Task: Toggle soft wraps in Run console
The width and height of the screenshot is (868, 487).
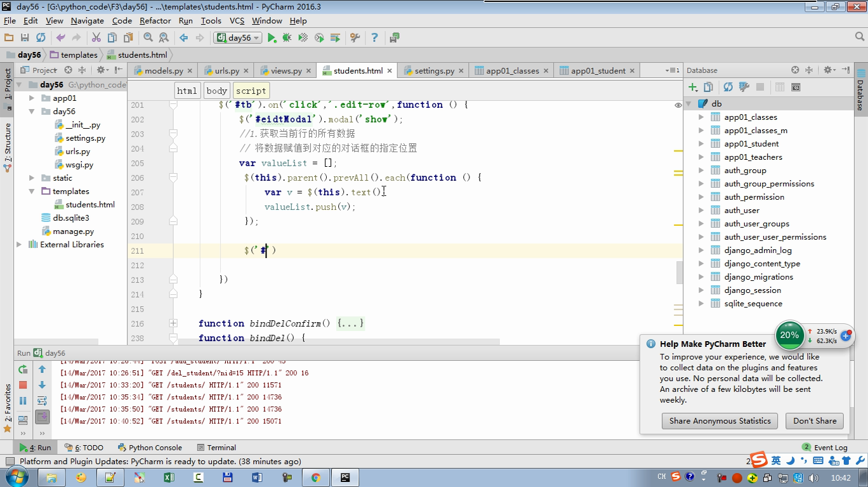Action: point(42,401)
